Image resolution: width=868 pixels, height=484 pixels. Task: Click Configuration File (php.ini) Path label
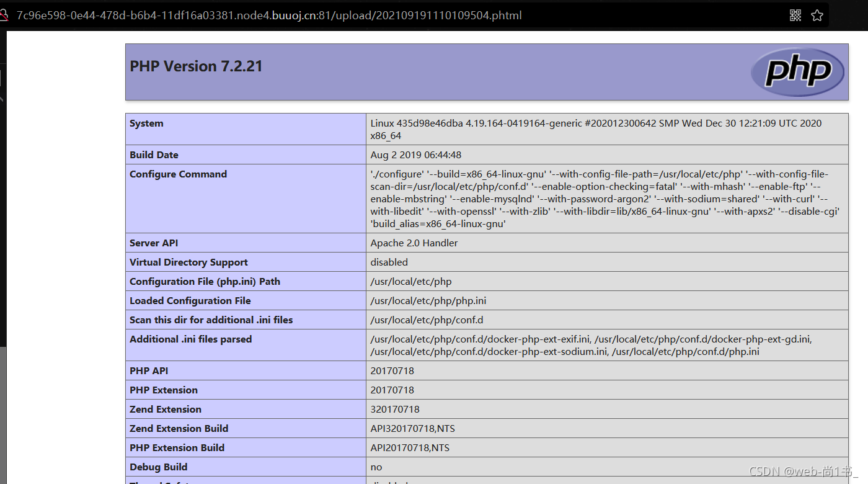coord(205,282)
